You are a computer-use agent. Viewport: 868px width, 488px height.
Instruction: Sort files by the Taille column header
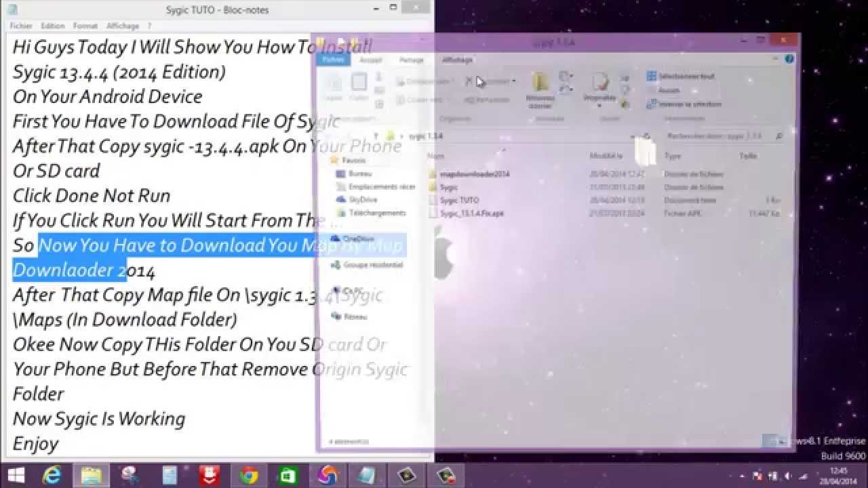[x=748, y=156]
